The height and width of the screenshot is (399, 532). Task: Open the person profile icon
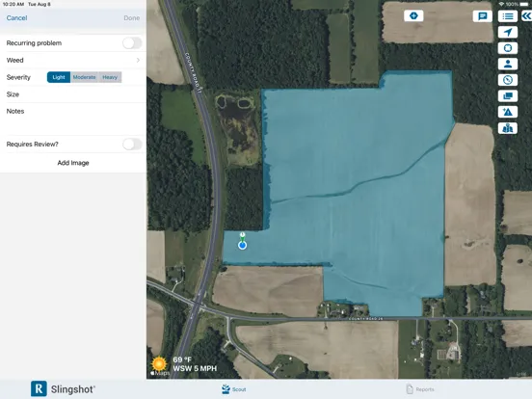tap(508, 64)
